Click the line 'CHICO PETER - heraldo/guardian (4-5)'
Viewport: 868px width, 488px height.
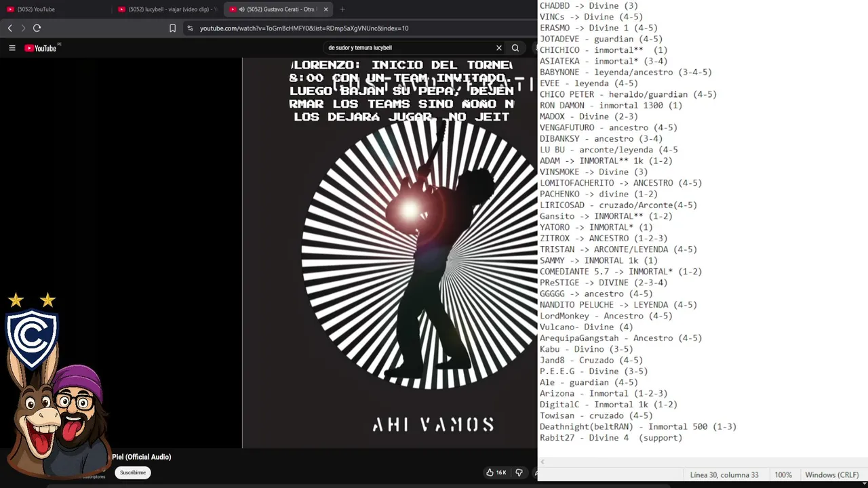coord(628,94)
